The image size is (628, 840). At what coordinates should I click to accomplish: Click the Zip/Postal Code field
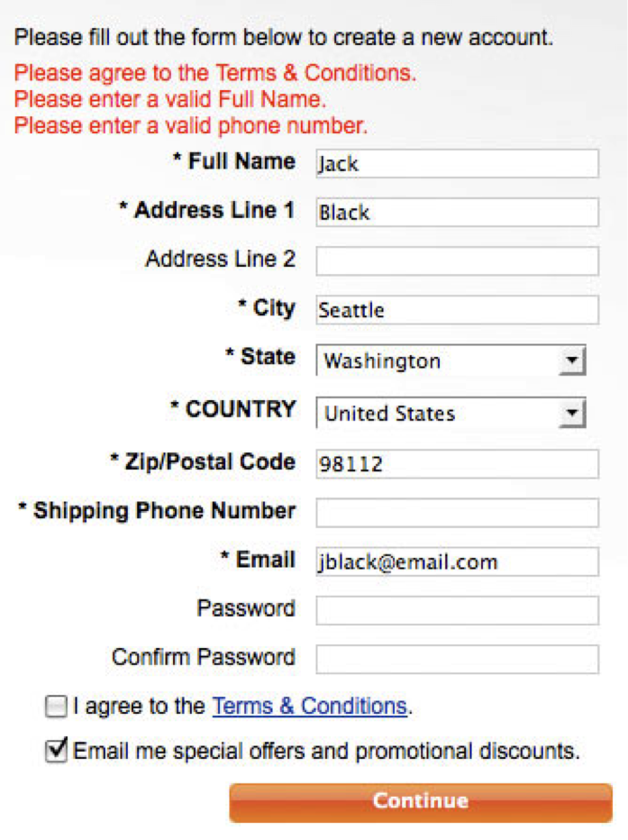pos(457,464)
